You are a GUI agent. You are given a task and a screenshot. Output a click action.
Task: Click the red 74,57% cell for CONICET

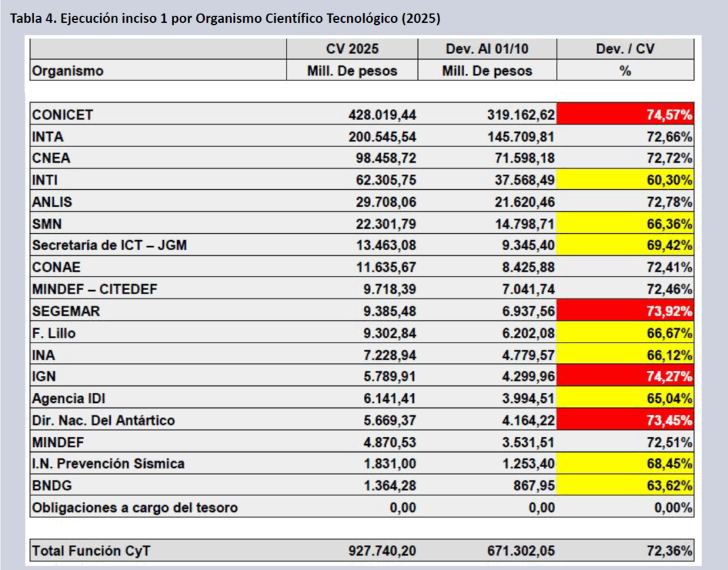coord(625,114)
